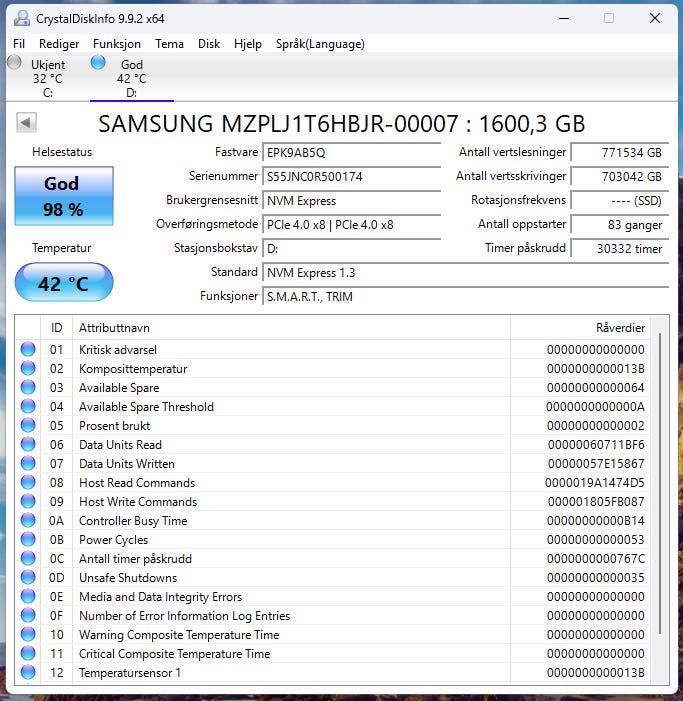
Task: Select the Komposittemperatur raw value 00000000013B
Action: [x=595, y=369]
